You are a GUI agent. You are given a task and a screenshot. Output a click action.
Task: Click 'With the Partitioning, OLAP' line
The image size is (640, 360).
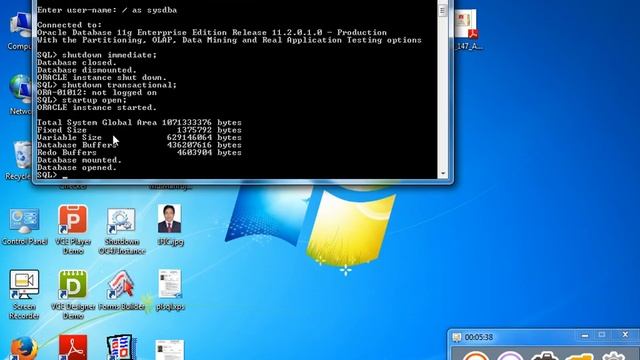pyautogui.click(x=229, y=40)
